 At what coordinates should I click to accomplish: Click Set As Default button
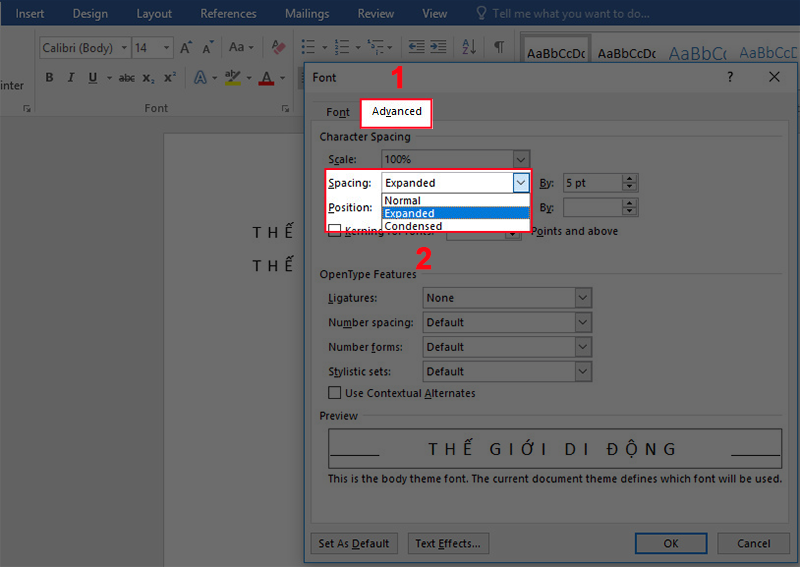click(x=354, y=544)
